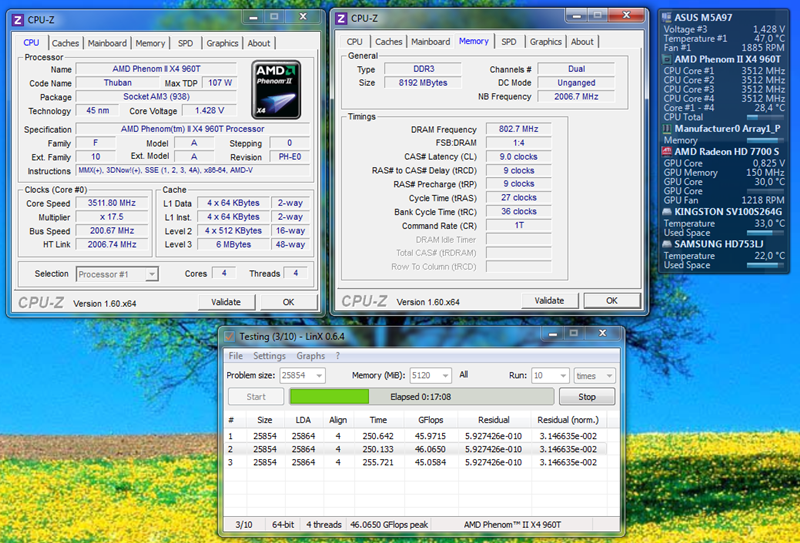The width and height of the screenshot is (800, 543).
Task: Click the Core Speed 3511.80 MHz field
Action: coord(112,203)
